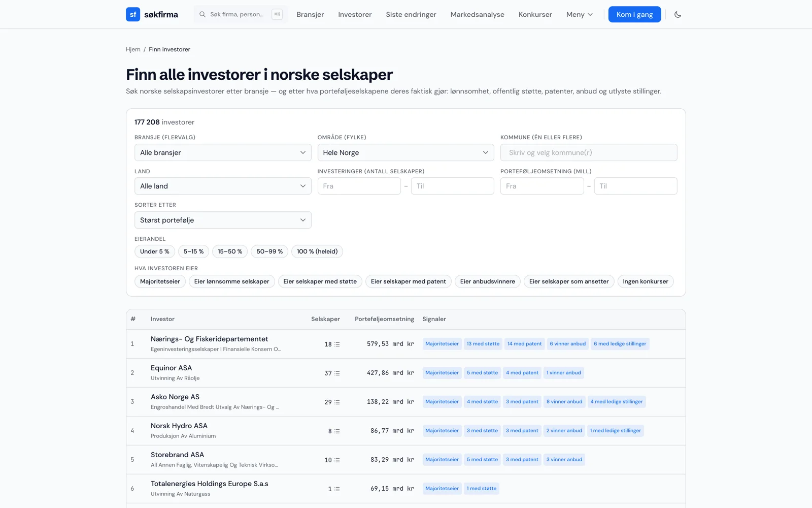Click the Selskaper column header

pos(325,319)
